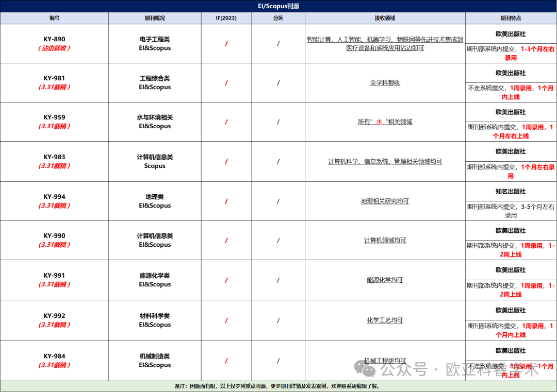Select the 计算机信息类 Scopus cell in KY-983 row

click(155, 161)
